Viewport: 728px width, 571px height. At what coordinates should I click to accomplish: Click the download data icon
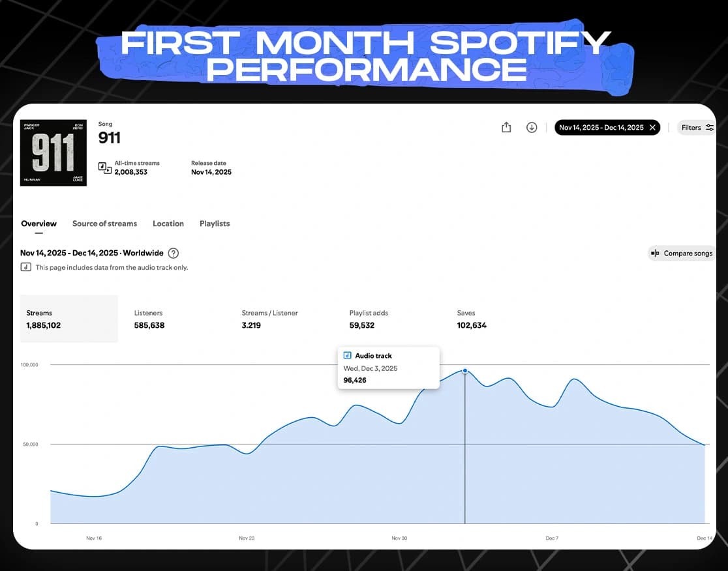[x=532, y=127]
